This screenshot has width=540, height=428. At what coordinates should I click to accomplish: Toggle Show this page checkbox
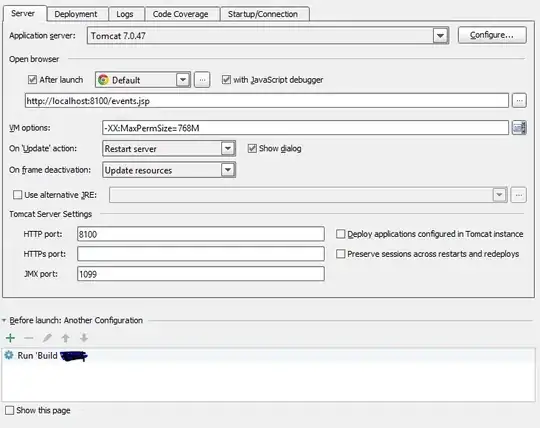coord(10,410)
